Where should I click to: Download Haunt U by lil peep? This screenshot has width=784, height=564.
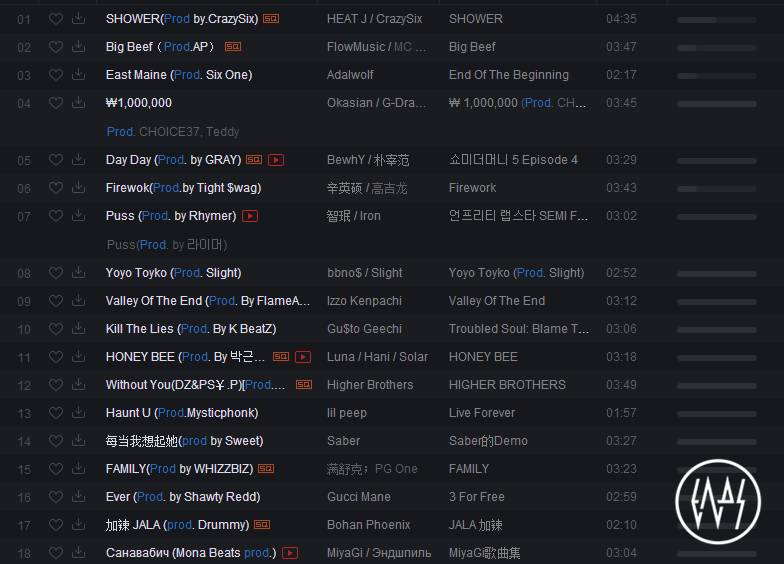coord(78,412)
